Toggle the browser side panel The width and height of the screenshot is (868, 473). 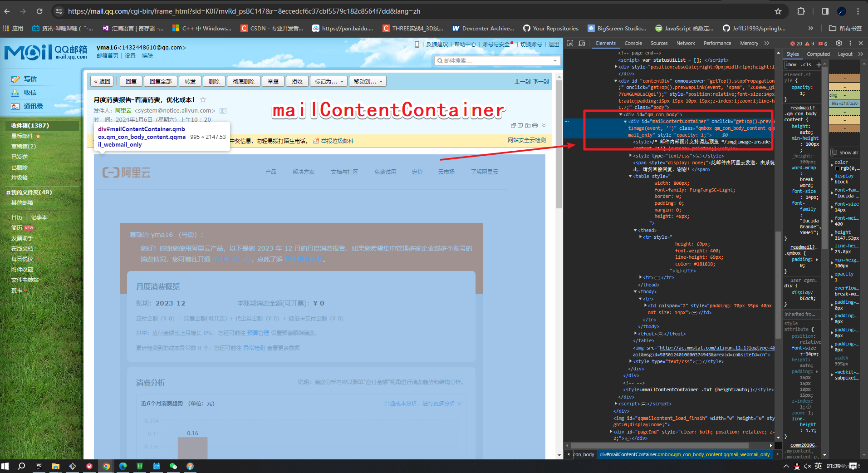[x=825, y=11]
